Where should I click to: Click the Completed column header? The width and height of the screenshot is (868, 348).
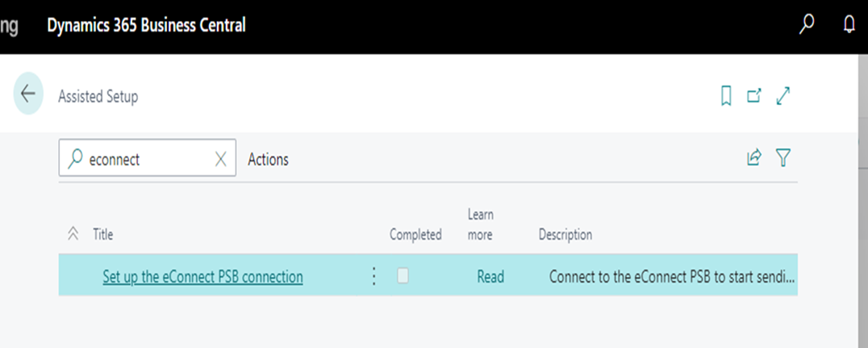click(x=415, y=234)
